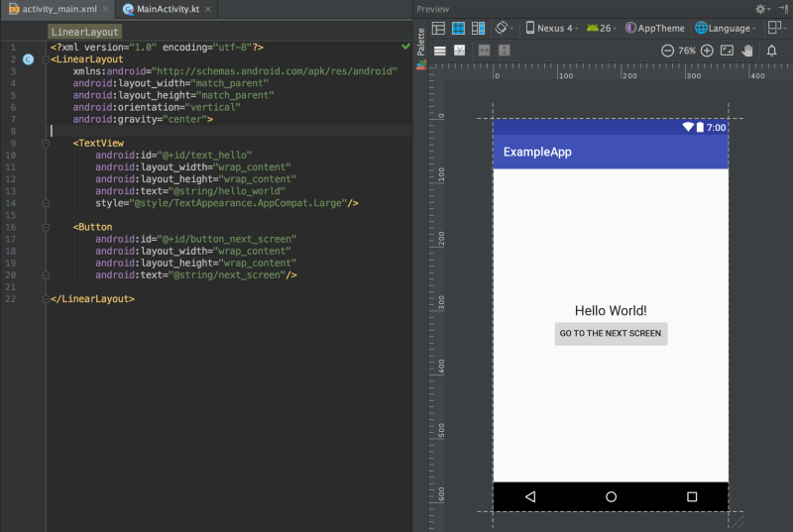Switch to the Design surface view icon
Viewport: 793px width, 532px height.
tap(438, 29)
